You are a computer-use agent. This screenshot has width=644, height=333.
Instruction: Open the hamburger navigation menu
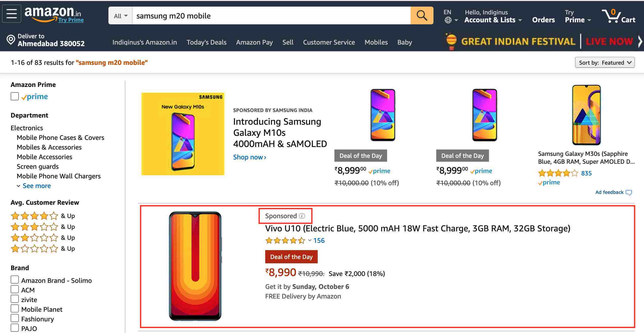[11, 14]
